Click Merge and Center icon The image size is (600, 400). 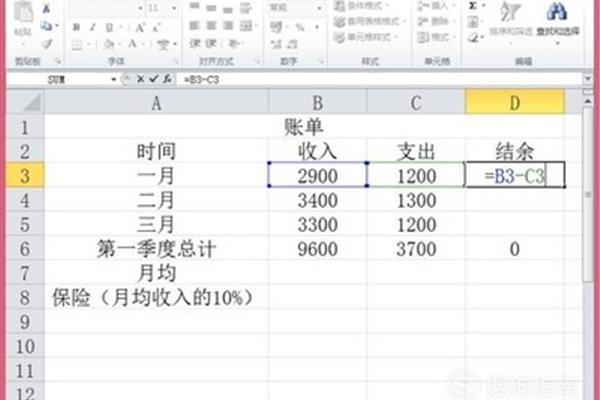click(246, 26)
